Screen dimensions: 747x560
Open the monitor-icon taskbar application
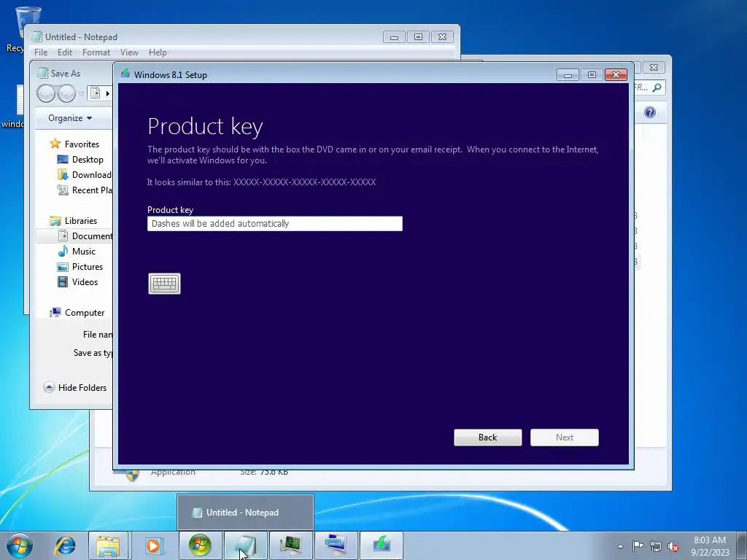pyautogui.click(x=290, y=545)
